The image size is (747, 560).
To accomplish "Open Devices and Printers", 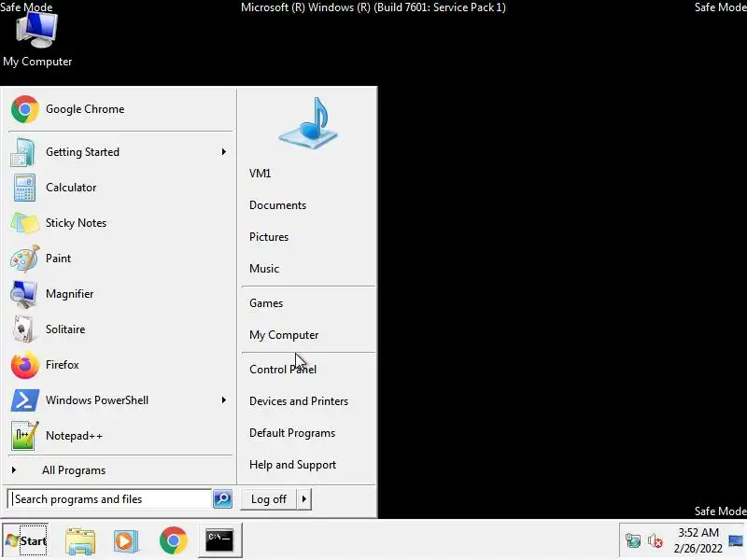I will [x=299, y=401].
